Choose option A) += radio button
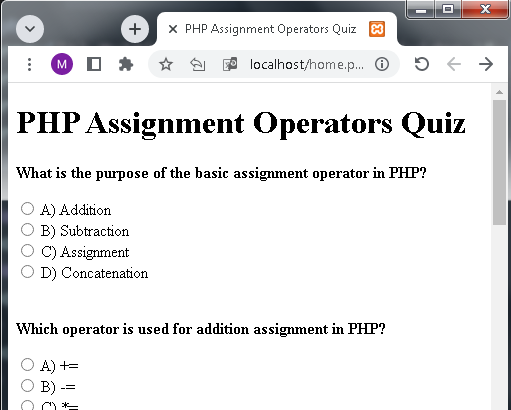The width and height of the screenshot is (511, 410). tap(27, 365)
